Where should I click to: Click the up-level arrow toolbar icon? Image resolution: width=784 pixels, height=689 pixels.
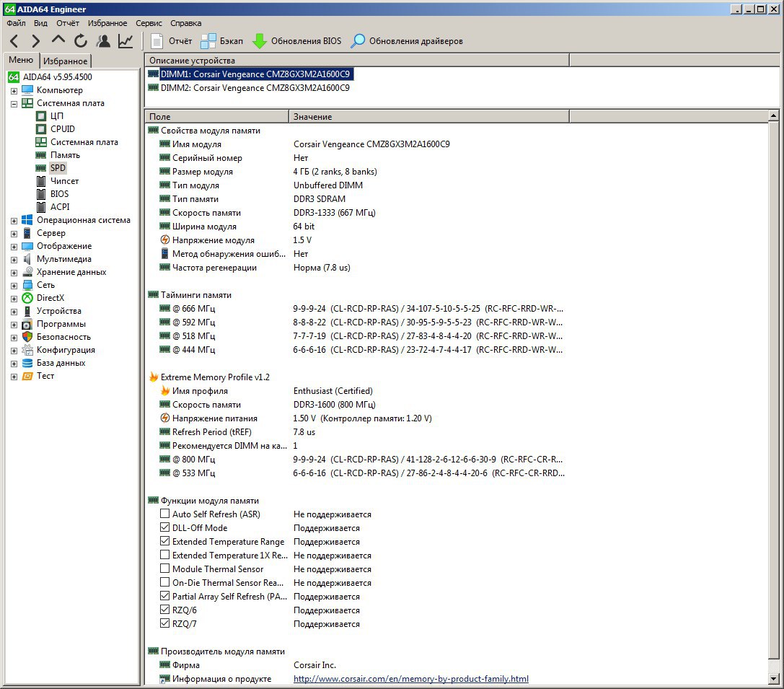coord(58,40)
